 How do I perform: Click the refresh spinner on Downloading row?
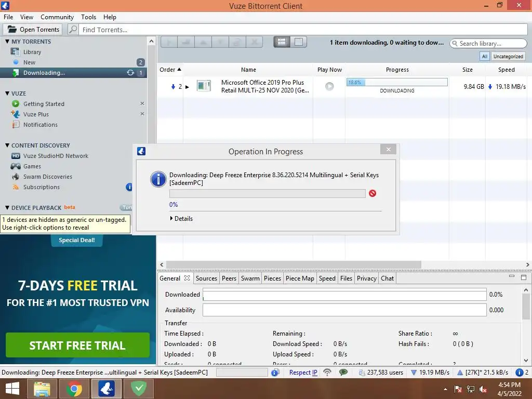coord(130,73)
